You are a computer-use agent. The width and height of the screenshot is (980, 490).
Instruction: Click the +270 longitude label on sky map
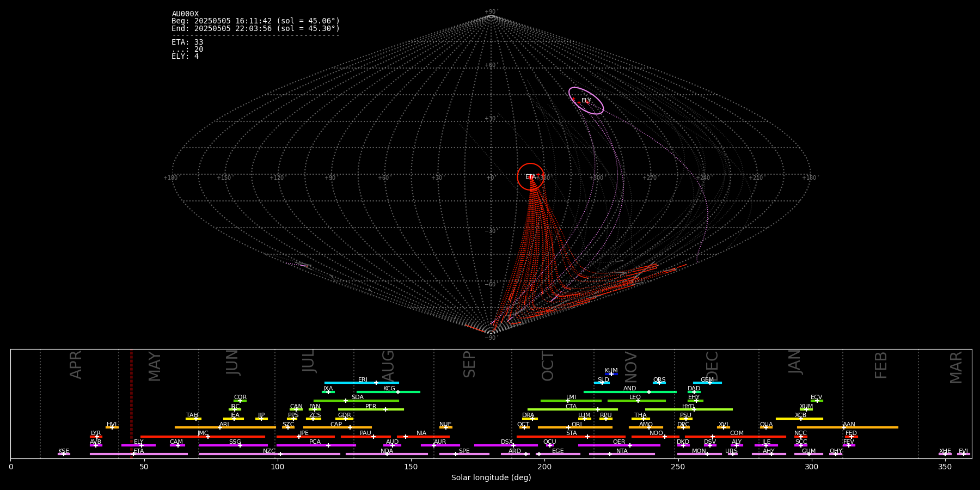pos(650,178)
